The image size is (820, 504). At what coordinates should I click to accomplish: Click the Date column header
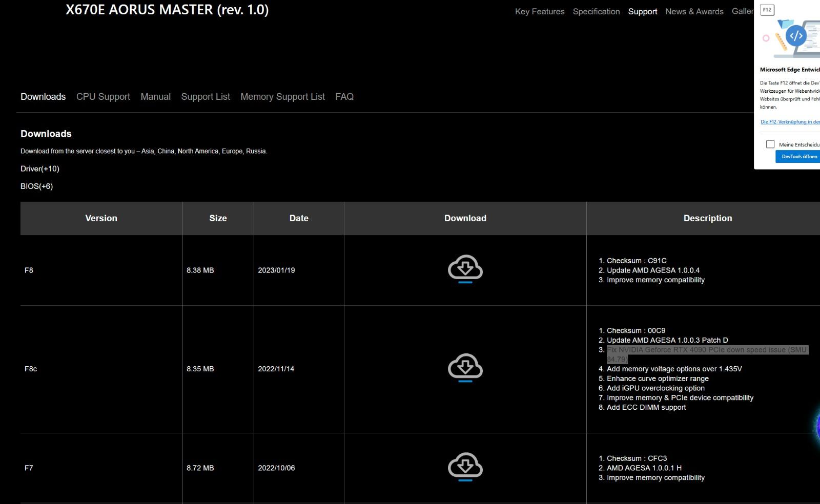(x=299, y=218)
